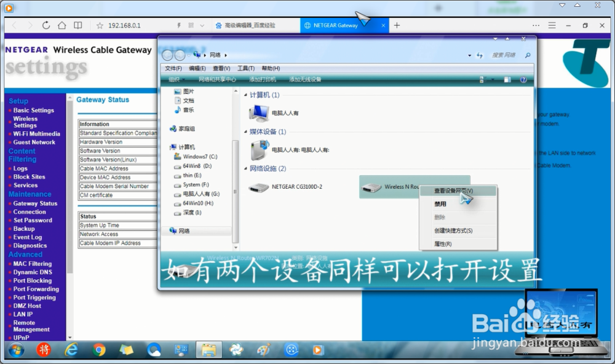Viewport: 615px width, 364px height.
Task: Open File Explorer taskbar button
Action: point(208,349)
